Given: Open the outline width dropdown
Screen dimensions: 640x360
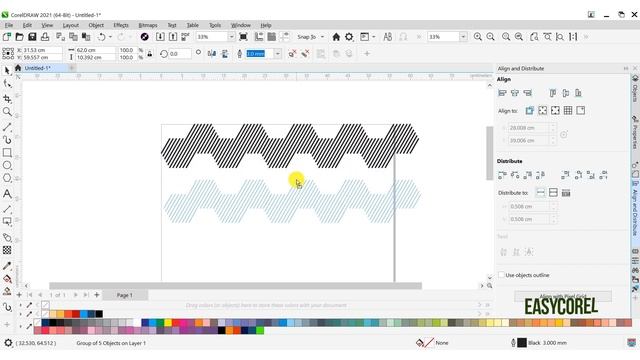Looking at the screenshot, I should (x=277, y=53).
